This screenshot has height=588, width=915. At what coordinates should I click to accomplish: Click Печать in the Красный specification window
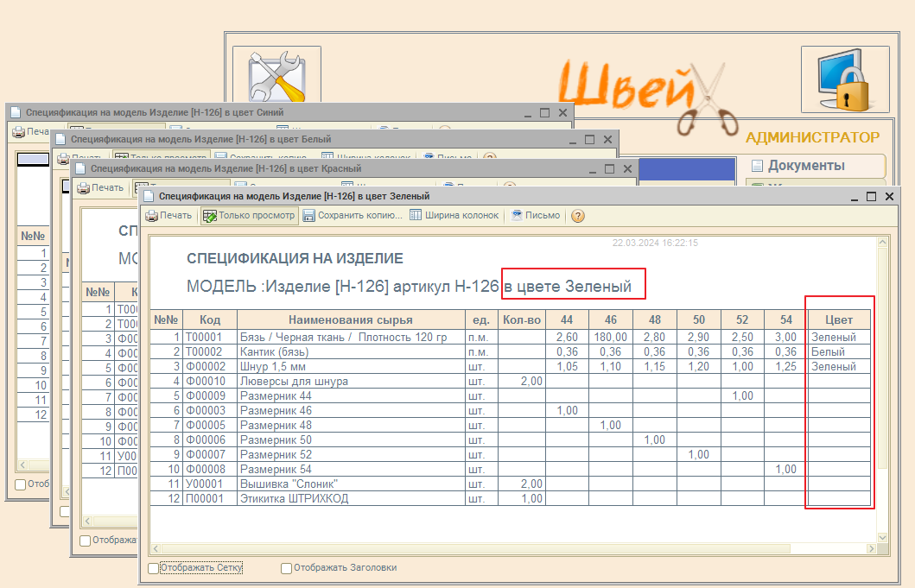point(100,188)
